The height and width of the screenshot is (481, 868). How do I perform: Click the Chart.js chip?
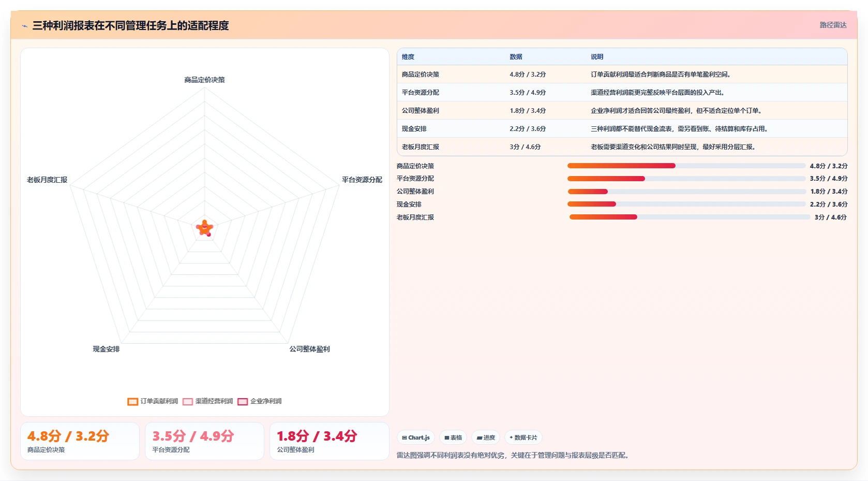[x=416, y=438]
